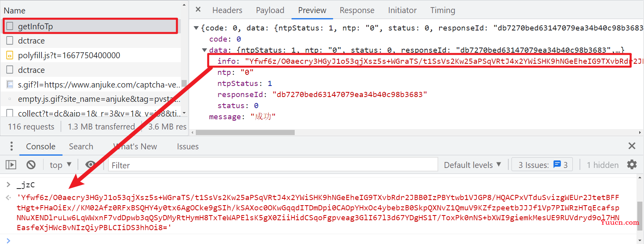Click the 1 hidden label

[602, 165]
